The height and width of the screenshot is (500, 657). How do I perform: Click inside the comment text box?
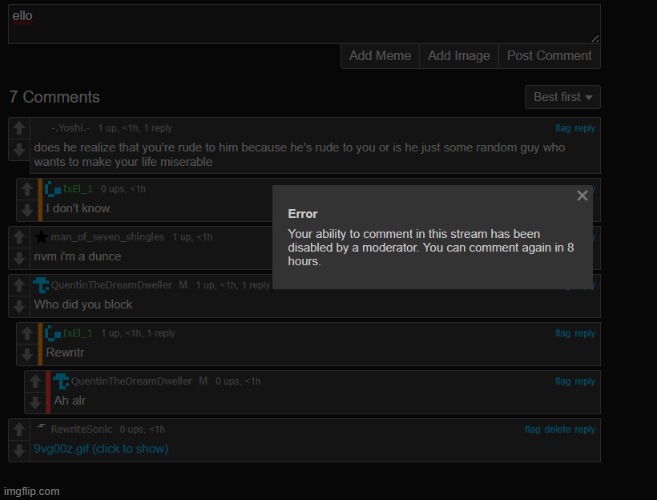point(300,24)
